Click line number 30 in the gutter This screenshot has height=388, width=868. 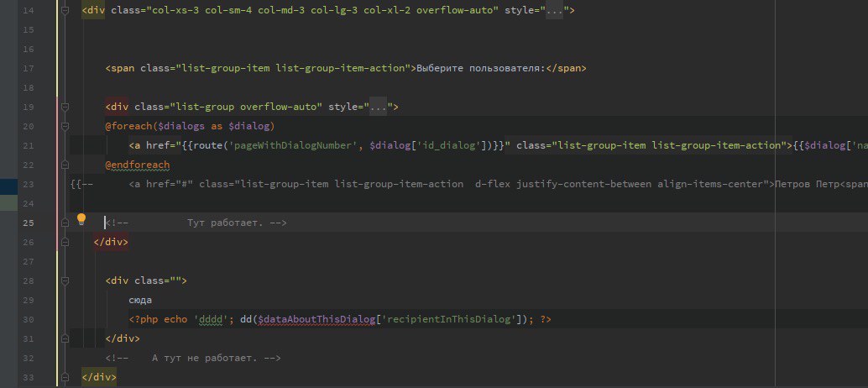(29, 319)
